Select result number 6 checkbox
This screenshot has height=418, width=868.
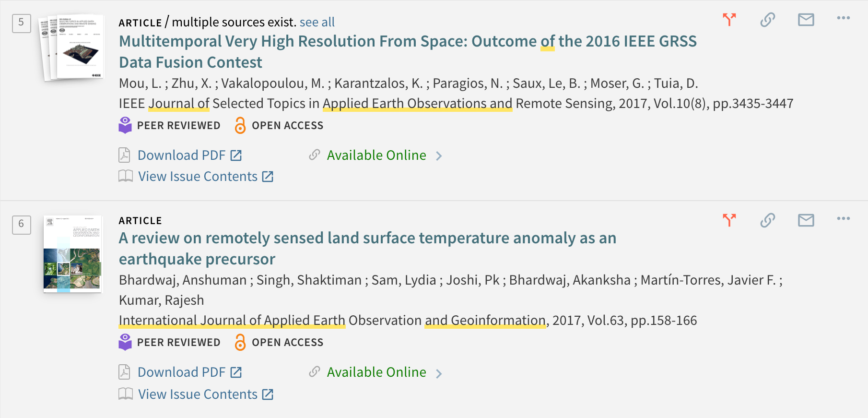(x=22, y=225)
